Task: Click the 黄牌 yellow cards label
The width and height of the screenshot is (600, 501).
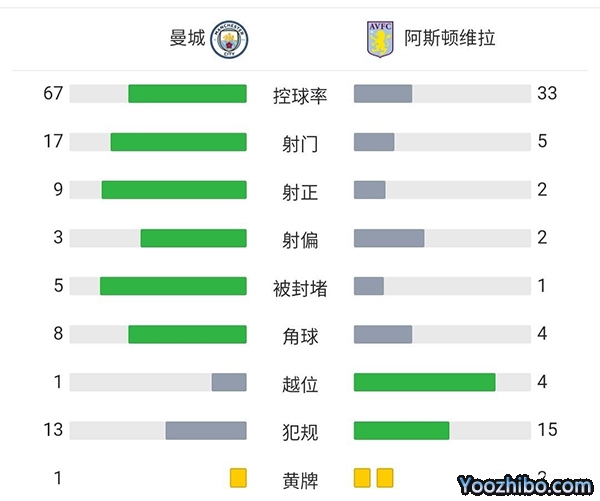Action: 300,480
